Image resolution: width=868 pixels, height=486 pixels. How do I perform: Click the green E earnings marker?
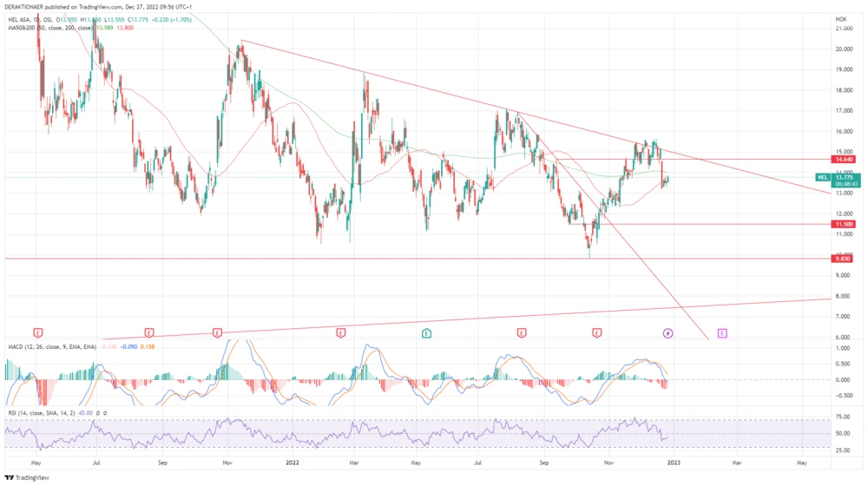pyautogui.click(x=426, y=332)
